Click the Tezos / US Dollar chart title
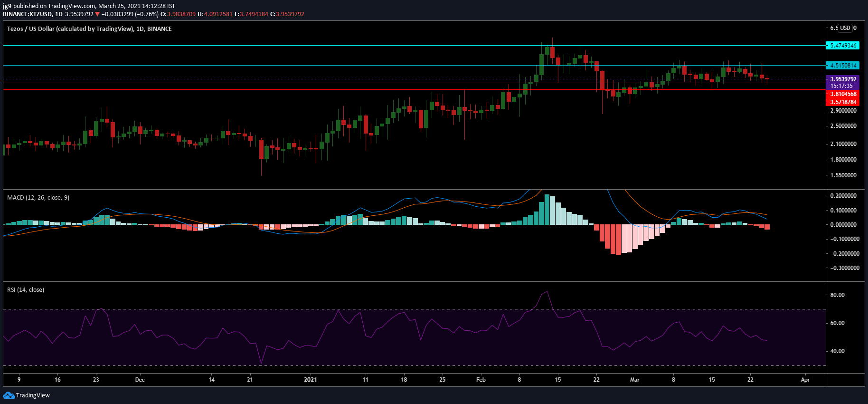Image resolution: width=868 pixels, height=404 pixels. pyautogui.click(x=89, y=29)
